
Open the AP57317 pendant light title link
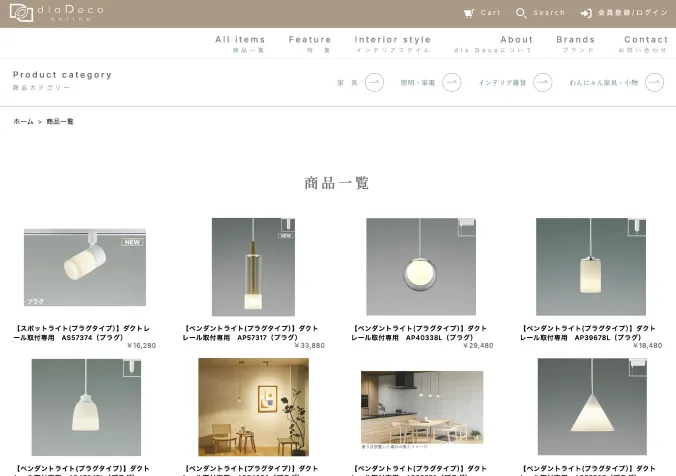pyautogui.click(x=253, y=333)
